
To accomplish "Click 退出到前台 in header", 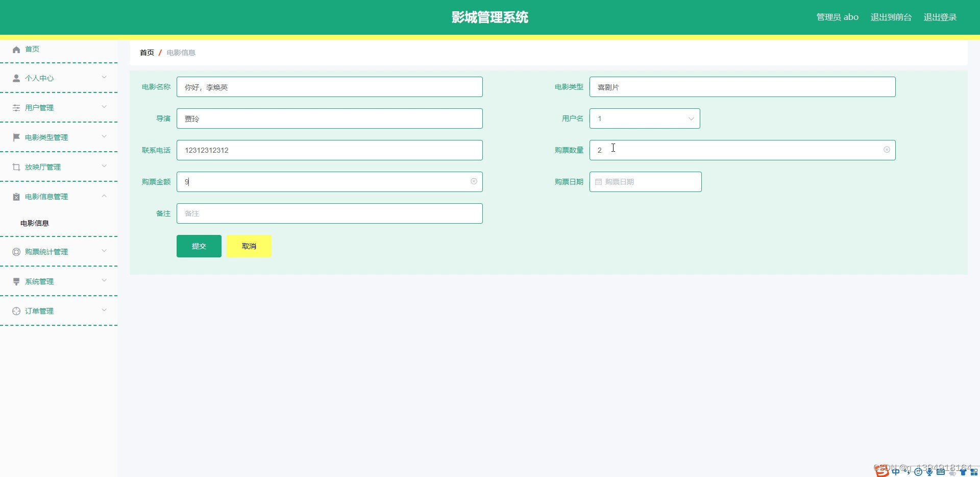I will coord(891,17).
